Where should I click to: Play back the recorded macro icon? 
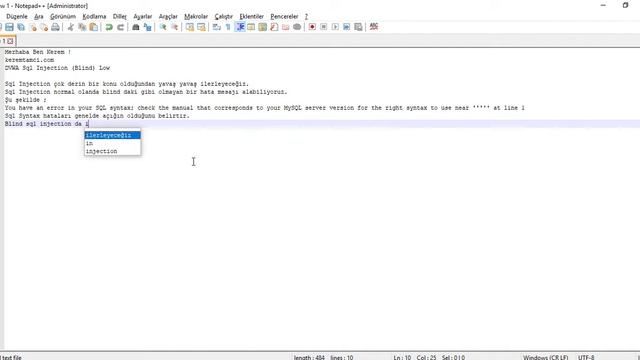[x=335, y=27]
